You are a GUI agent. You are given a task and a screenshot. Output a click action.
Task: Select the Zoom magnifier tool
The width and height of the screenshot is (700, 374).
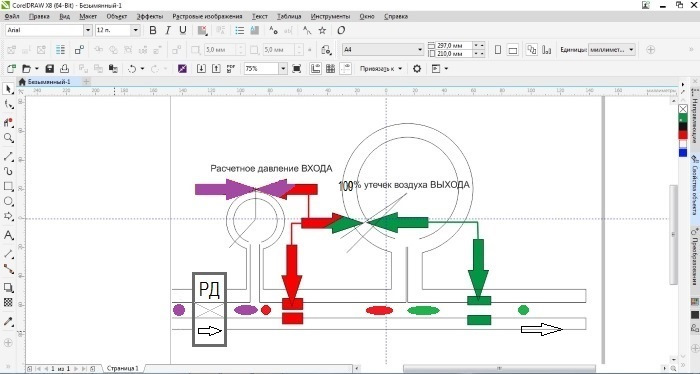[8, 138]
